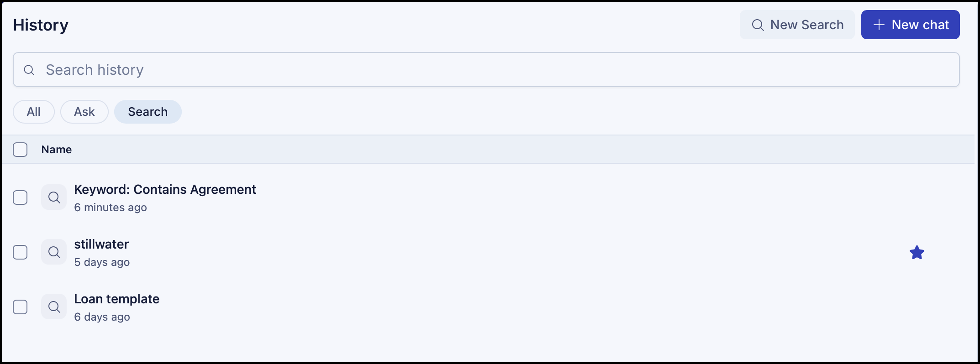Tick the select-all checkbox next to Name
The width and height of the screenshot is (980, 364).
point(20,150)
